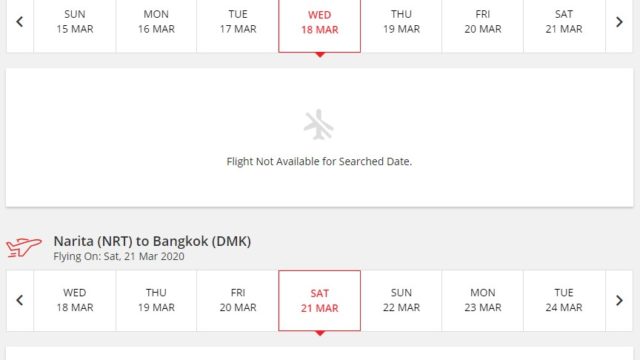Choose TUE 17 MAR in top strip
The width and height of the screenshot is (640, 360).
238,22
